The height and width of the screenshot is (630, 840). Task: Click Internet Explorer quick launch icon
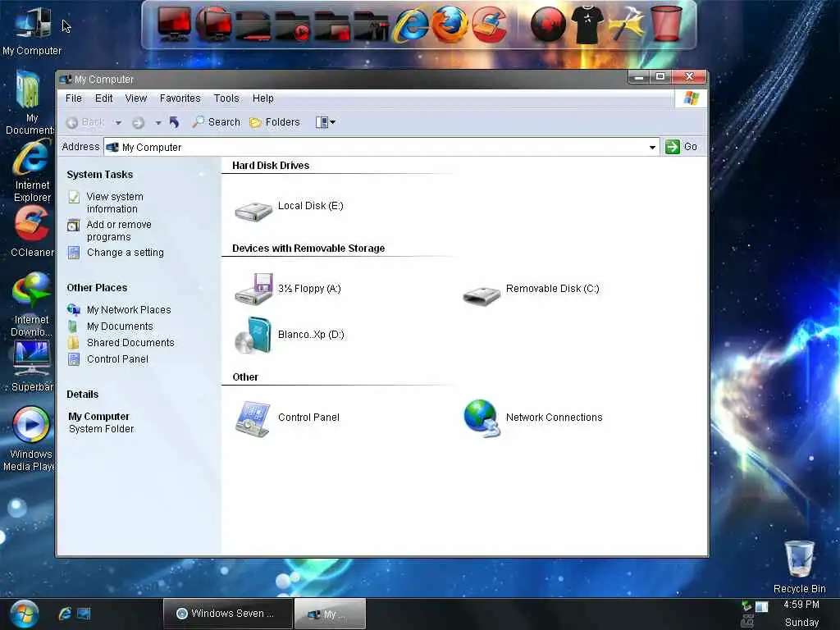coord(65,614)
